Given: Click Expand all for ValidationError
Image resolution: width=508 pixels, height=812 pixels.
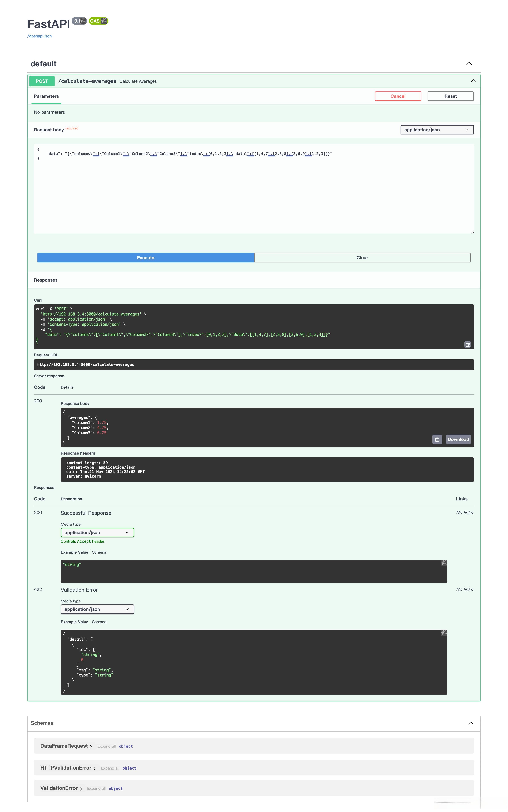Looking at the screenshot, I should coord(96,788).
